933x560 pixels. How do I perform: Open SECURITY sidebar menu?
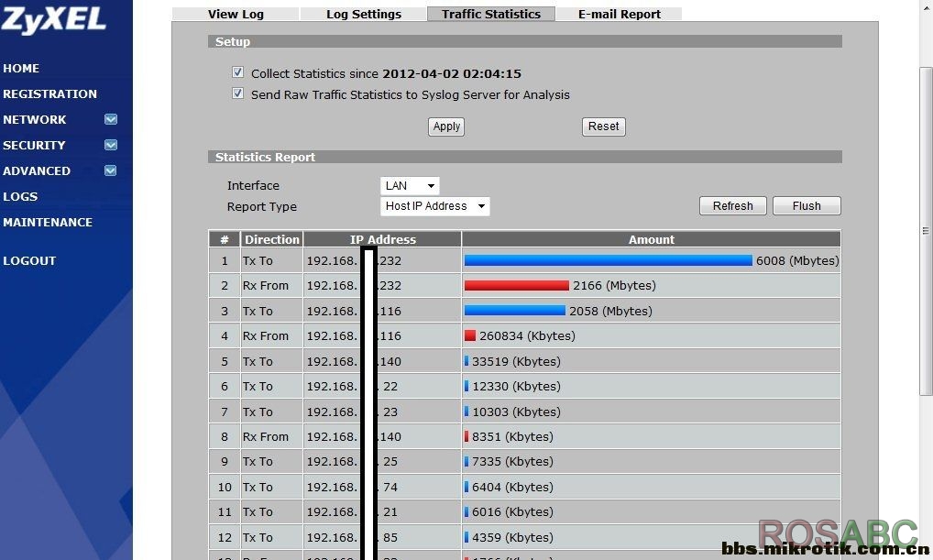34,145
